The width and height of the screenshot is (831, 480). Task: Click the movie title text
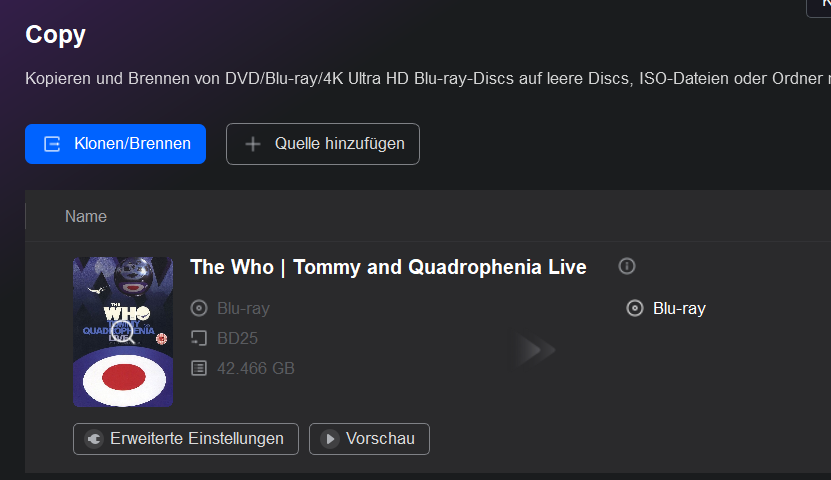coord(388,267)
